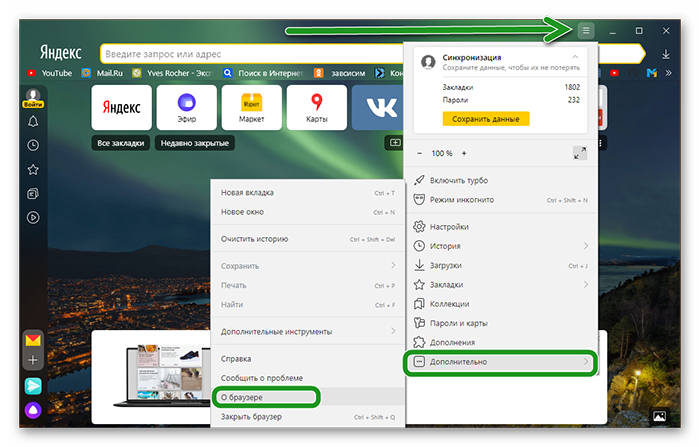Expand the Дополнительно submenu
The image size is (700, 447).
pos(500,362)
